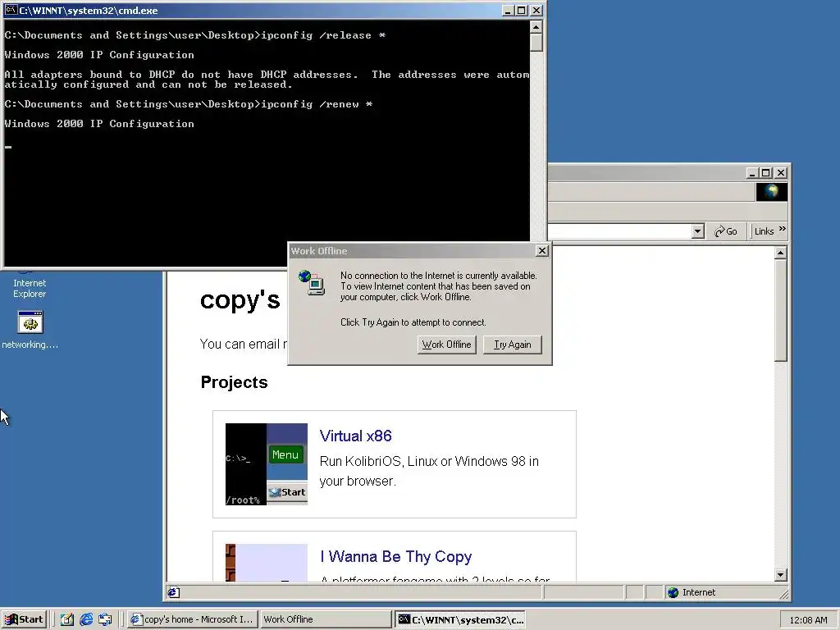Select the Internet Explorer desktop icon label

[30, 288]
